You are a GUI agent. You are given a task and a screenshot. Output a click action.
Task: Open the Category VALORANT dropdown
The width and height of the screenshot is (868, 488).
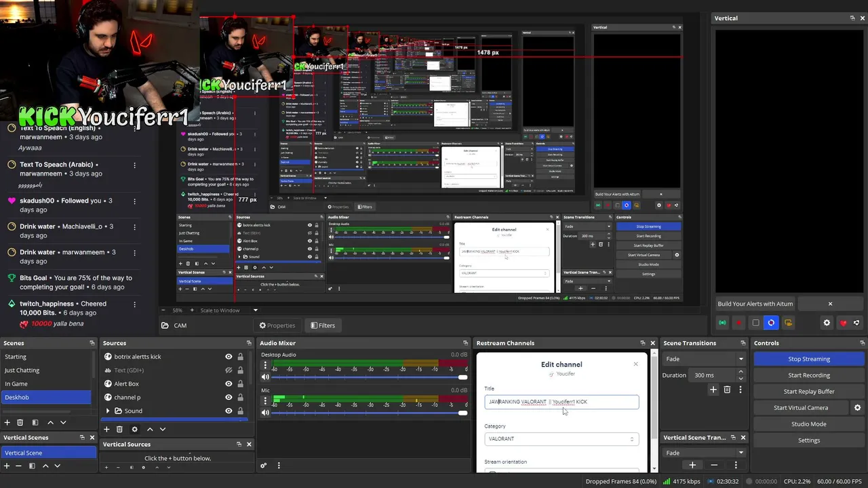click(561, 439)
